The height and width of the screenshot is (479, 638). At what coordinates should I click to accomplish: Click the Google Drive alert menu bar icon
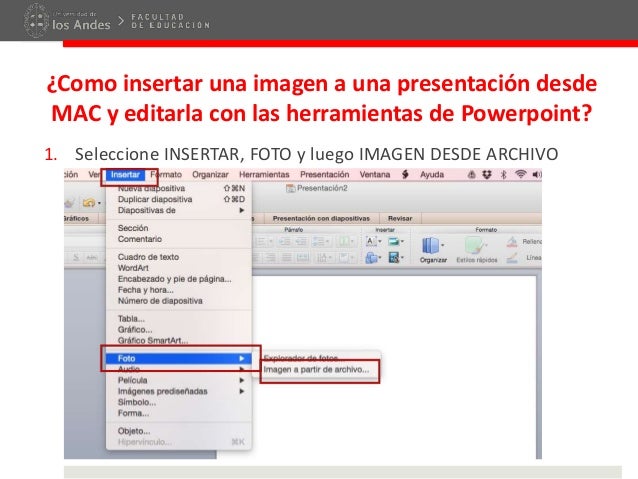(472, 175)
